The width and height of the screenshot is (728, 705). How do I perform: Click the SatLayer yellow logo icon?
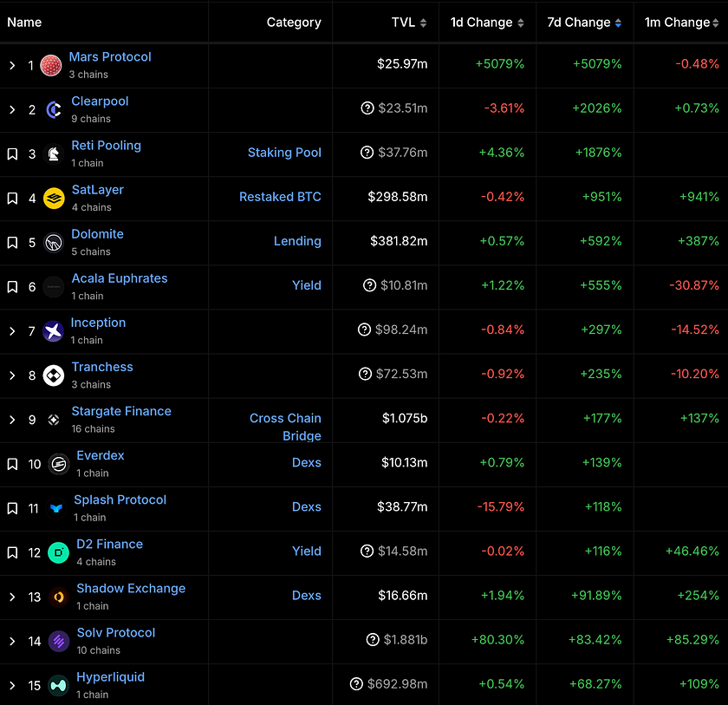coord(54,199)
